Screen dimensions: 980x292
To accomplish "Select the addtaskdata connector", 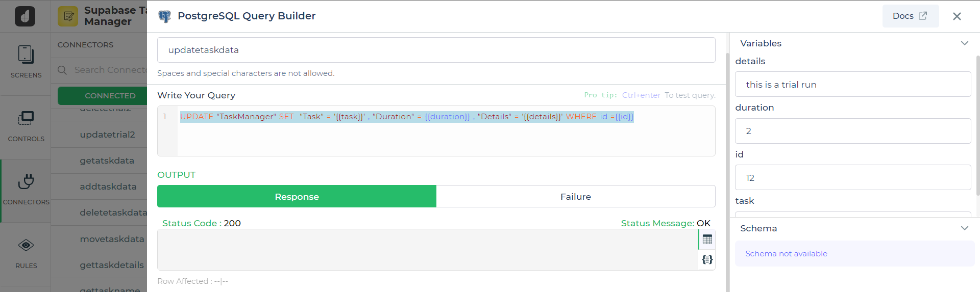I will [108, 187].
